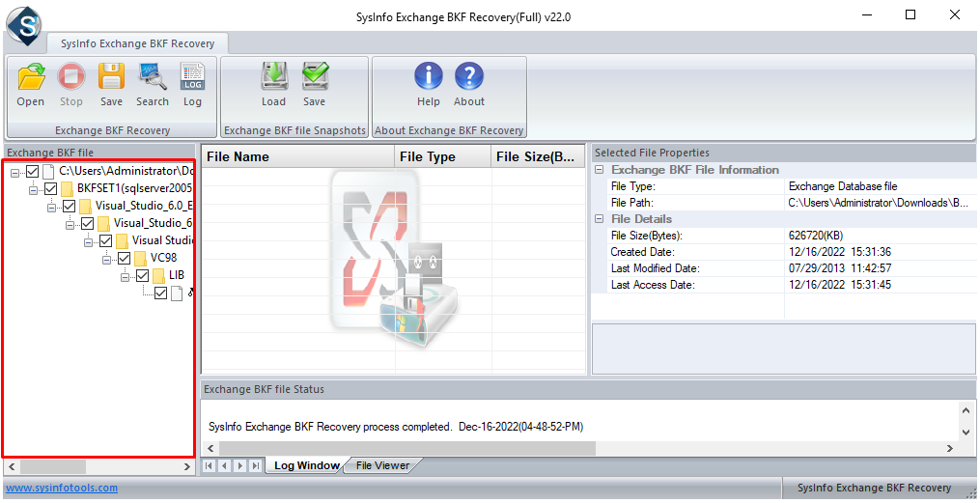Sort by File Size column header
The width and height of the screenshot is (980, 503).
pyautogui.click(x=538, y=156)
